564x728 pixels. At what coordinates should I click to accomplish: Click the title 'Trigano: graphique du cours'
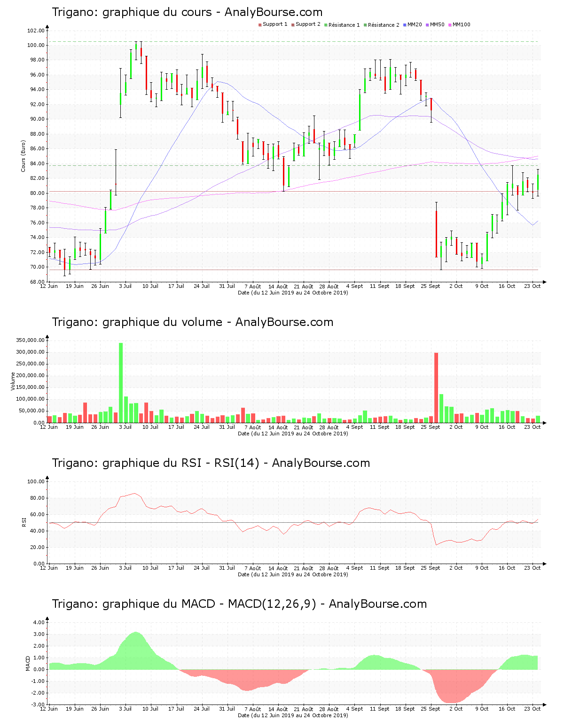click(132, 12)
